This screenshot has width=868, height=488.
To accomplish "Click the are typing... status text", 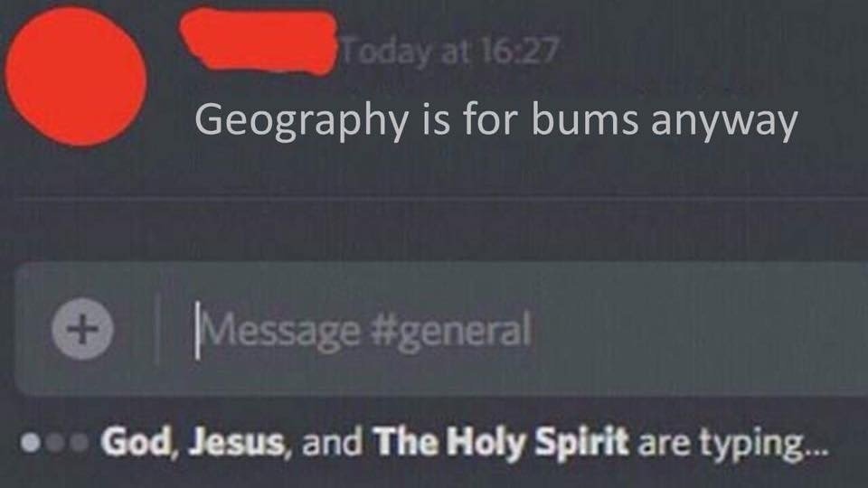I will click(734, 445).
